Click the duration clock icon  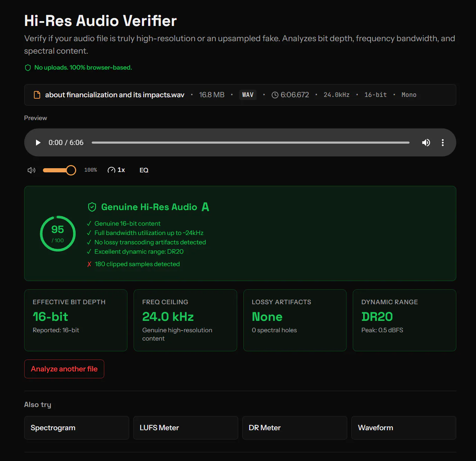275,95
